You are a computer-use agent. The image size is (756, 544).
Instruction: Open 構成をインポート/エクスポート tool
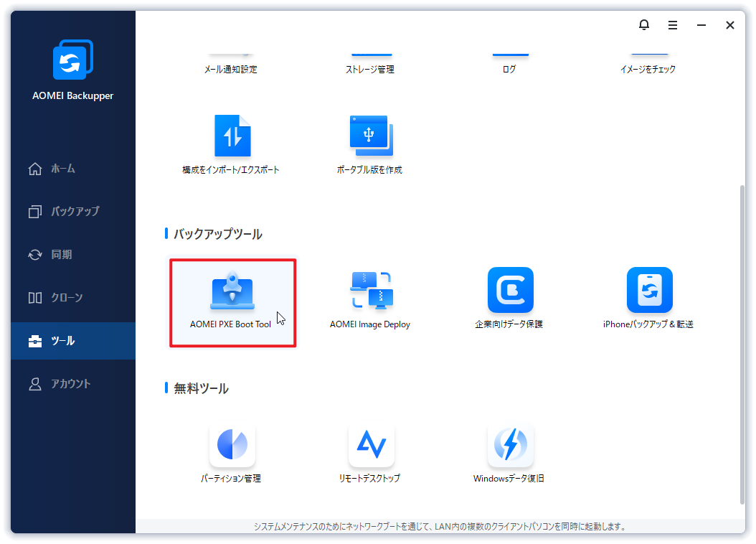(x=232, y=145)
